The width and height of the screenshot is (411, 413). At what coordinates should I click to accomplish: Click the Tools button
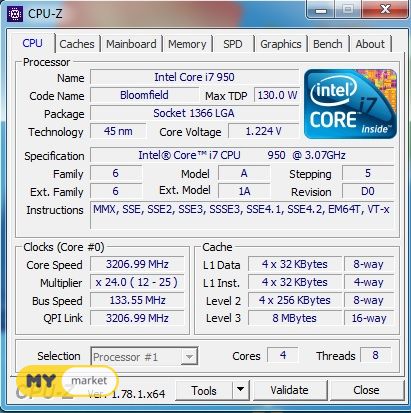(204, 390)
